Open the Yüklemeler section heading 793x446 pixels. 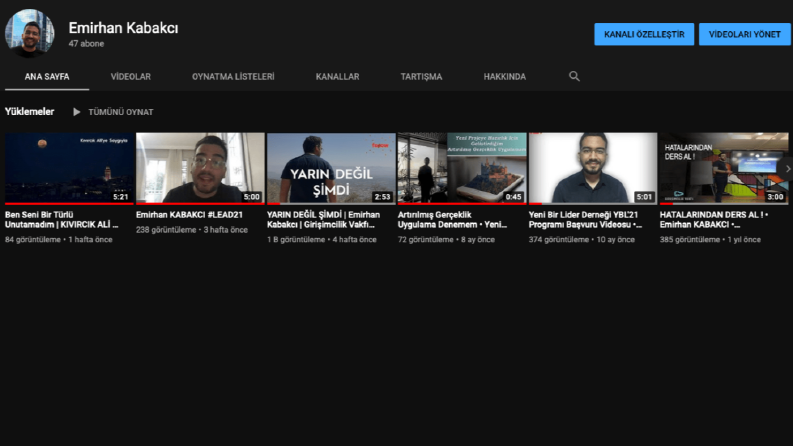[x=29, y=112]
